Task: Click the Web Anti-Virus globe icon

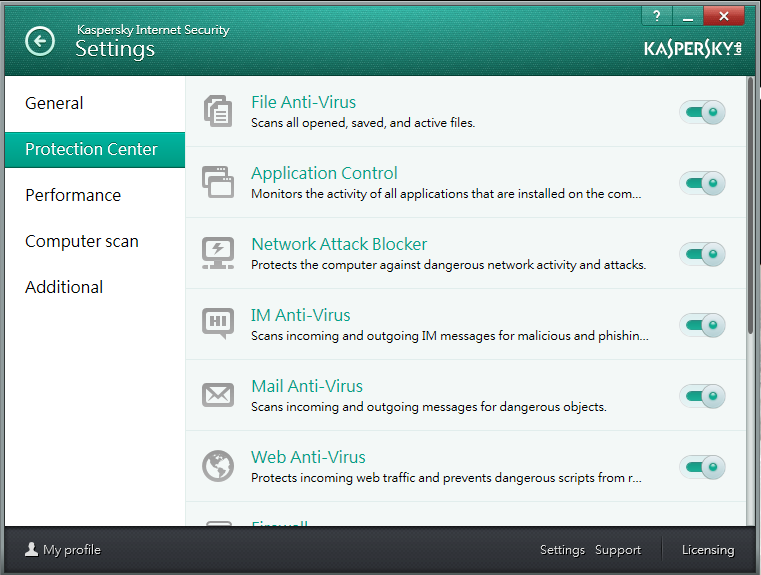Action: (x=217, y=466)
